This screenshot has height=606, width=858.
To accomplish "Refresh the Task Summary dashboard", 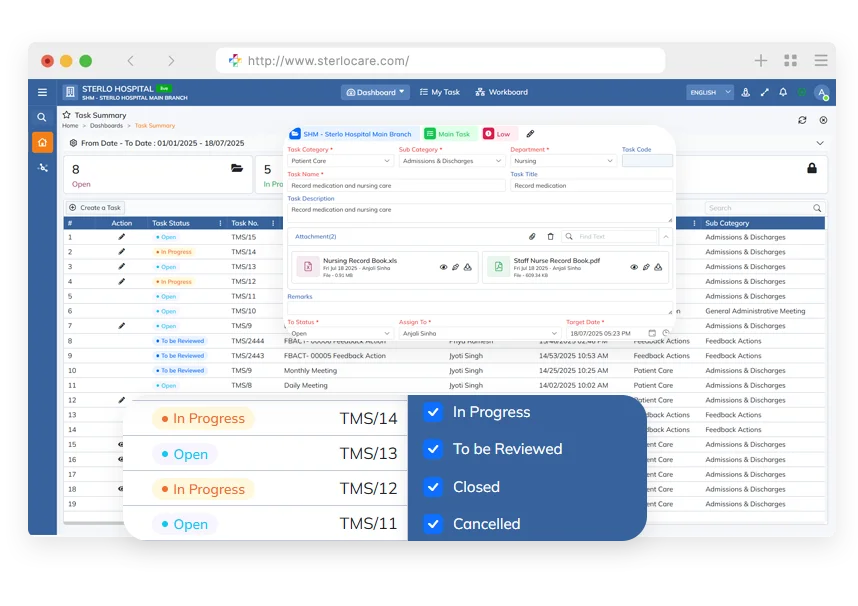I will pyautogui.click(x=803, y=120).
